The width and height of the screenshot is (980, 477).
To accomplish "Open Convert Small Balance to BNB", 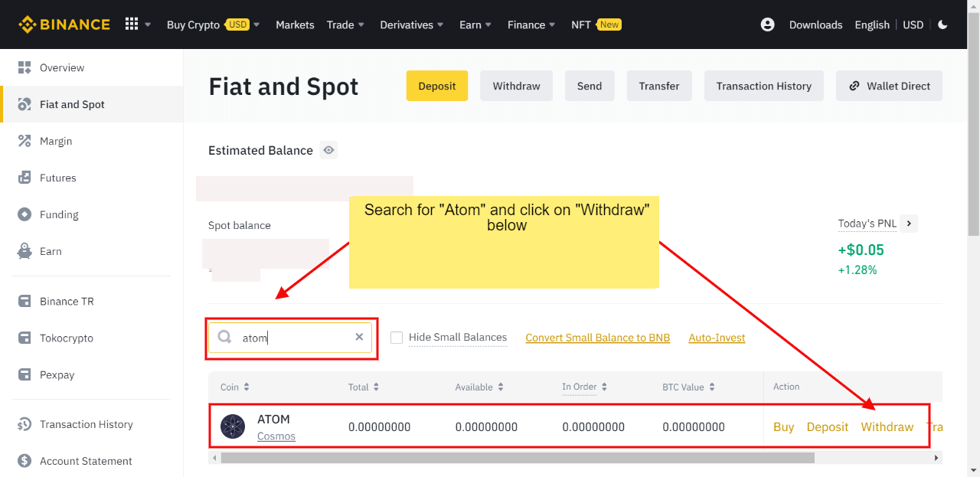I will (598, 338).
